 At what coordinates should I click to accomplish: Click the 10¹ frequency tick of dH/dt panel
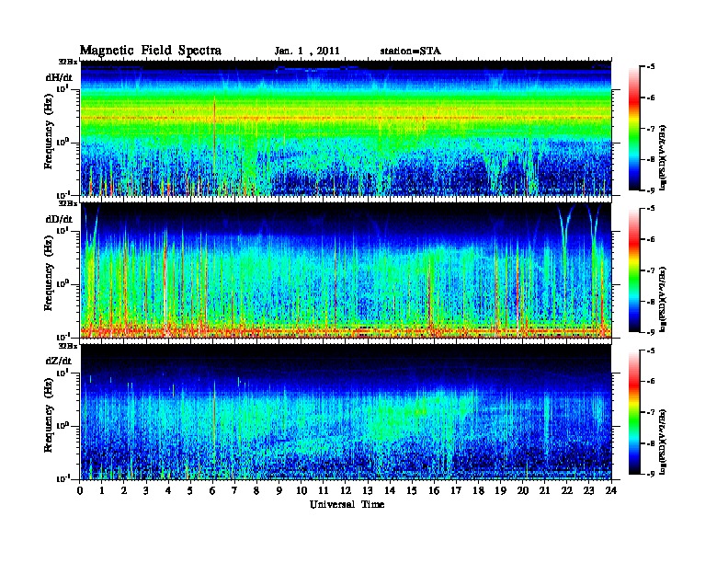pos(63,88)
